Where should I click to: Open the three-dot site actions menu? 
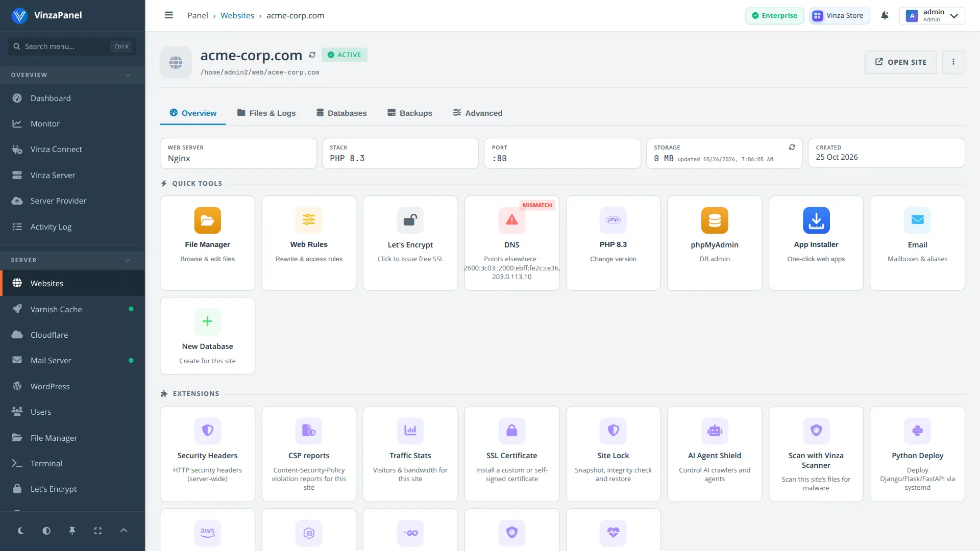click(953, 62)
